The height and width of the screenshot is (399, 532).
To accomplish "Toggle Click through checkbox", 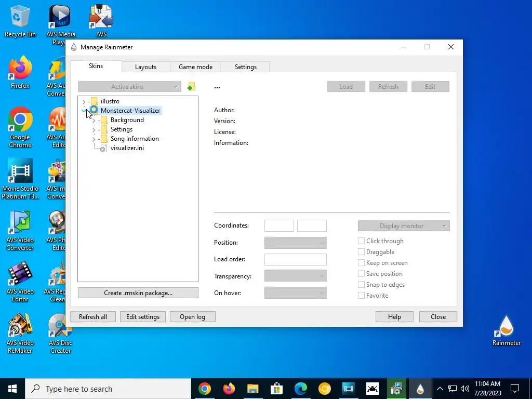I will (x=362, y=241).
